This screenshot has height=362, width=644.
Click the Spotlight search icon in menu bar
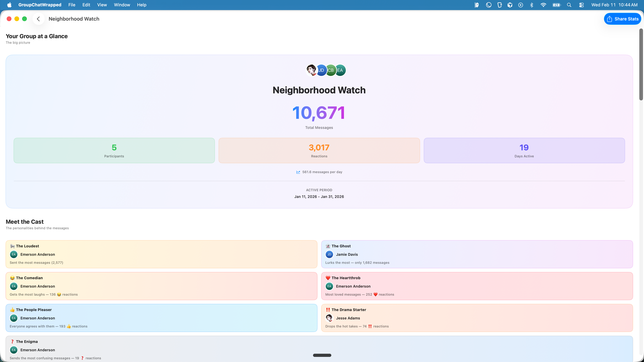coord(569,5)
